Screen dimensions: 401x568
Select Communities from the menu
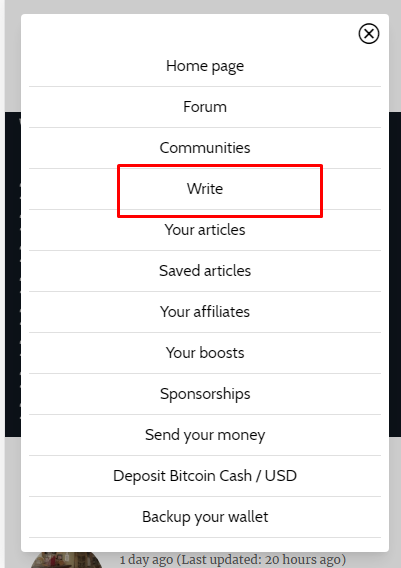tap(205, 148)
